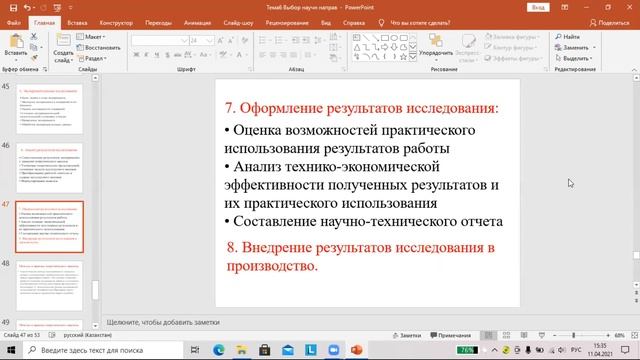This screenshot has height=360, width=640.
Task: Start slideshow from status bar icon
Action: click(542, 335)
